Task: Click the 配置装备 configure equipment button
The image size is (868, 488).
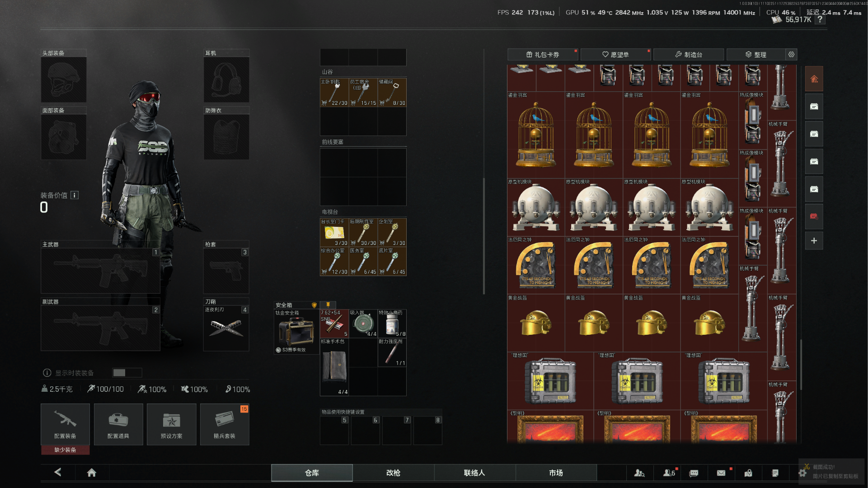Action: coord(65,424)
